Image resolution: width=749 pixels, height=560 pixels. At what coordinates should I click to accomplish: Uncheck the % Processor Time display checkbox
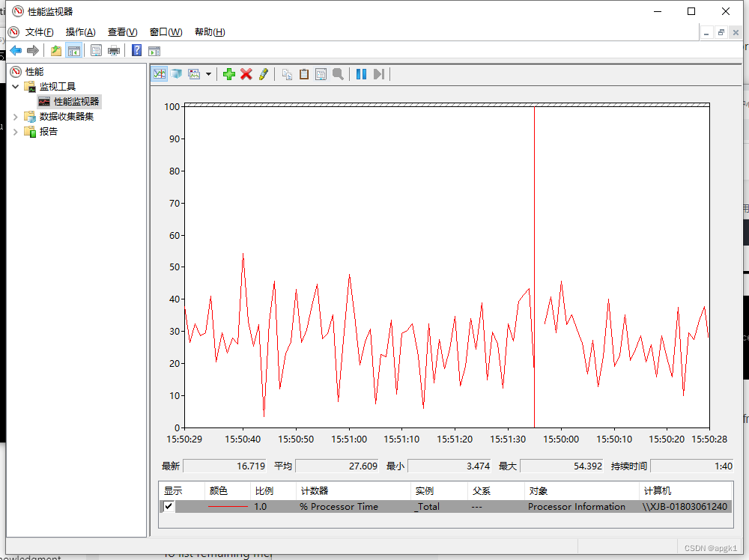click(x=169, y=506)
